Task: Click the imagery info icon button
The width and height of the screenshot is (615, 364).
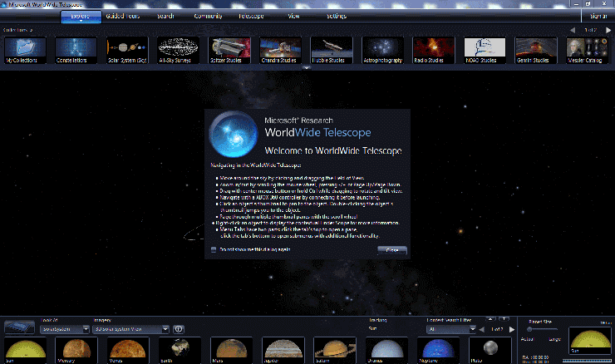Action: pyautogui.click(x=179, y=329)
